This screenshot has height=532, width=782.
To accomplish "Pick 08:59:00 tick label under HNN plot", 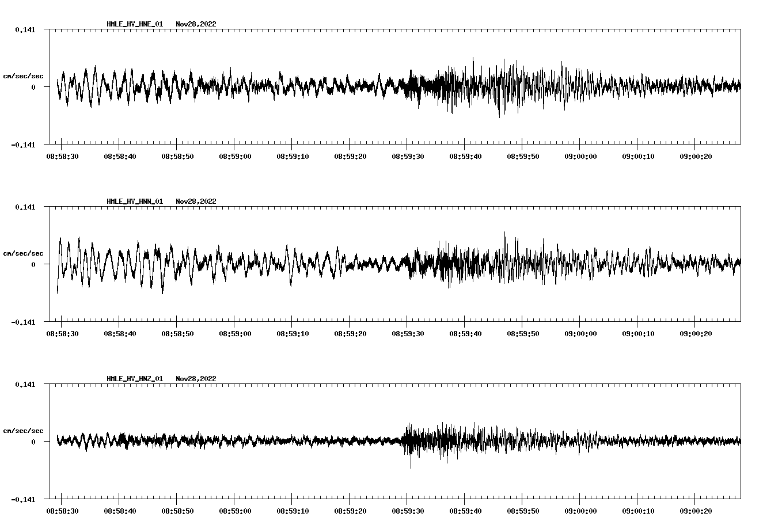I will coord(235,333).
